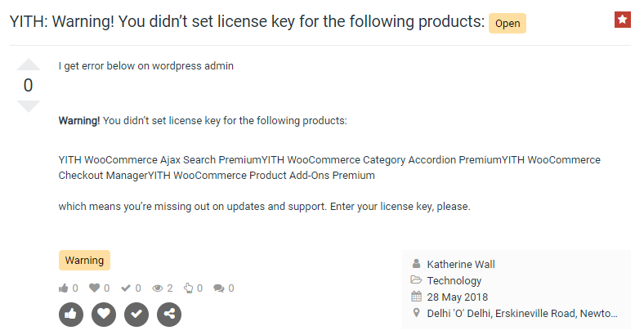
Task: Click the YITH Warning post title
Action: coord(247,22)
